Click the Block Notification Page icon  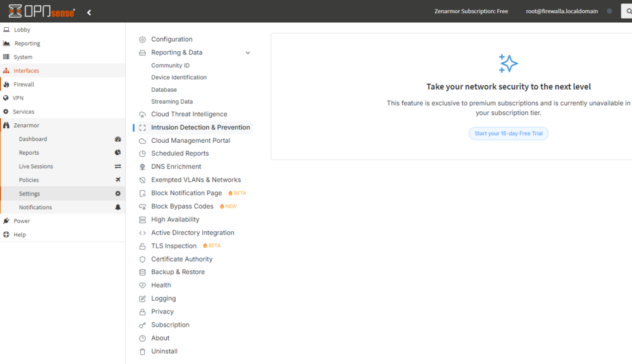(x=142, y=193)
